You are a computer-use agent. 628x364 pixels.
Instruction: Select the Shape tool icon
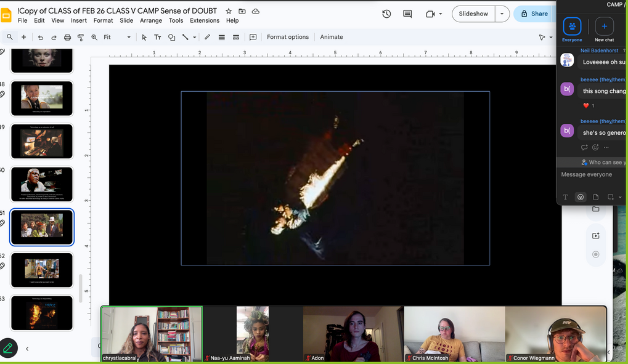pos(171,37)
